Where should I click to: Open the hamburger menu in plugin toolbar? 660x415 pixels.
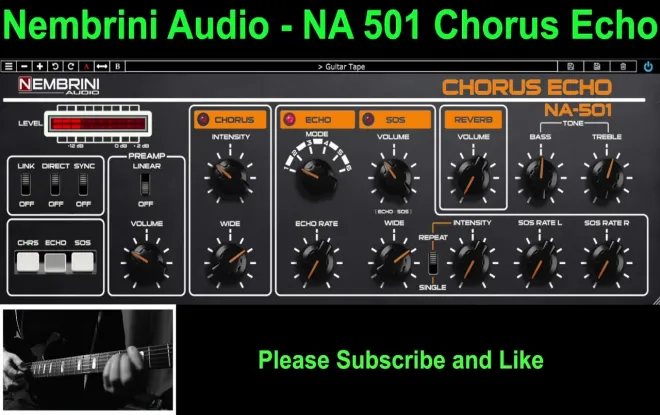8,67
